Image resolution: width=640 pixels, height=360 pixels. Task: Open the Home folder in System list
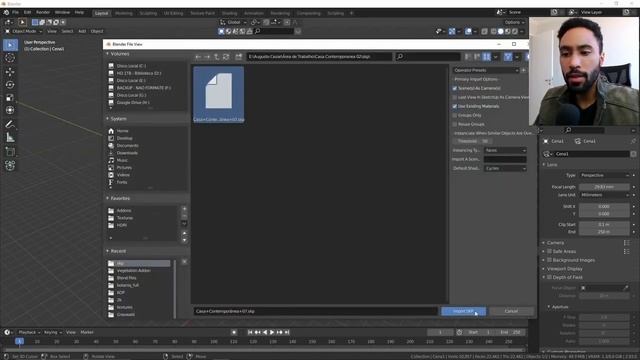pyautogui.click(x=122, y=131)
